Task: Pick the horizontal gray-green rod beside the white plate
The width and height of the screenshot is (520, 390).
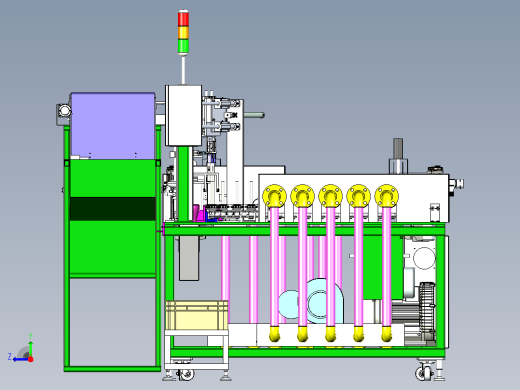Action: (254, 115)
